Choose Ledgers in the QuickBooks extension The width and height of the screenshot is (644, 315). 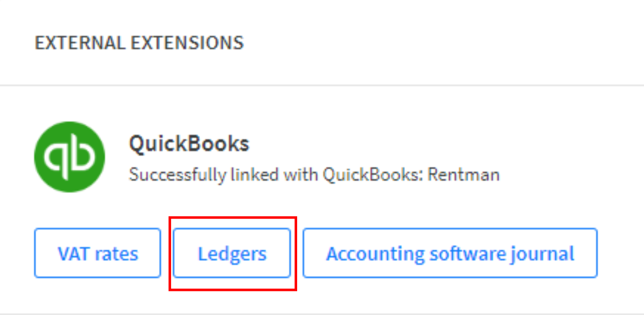coord(232,253)
